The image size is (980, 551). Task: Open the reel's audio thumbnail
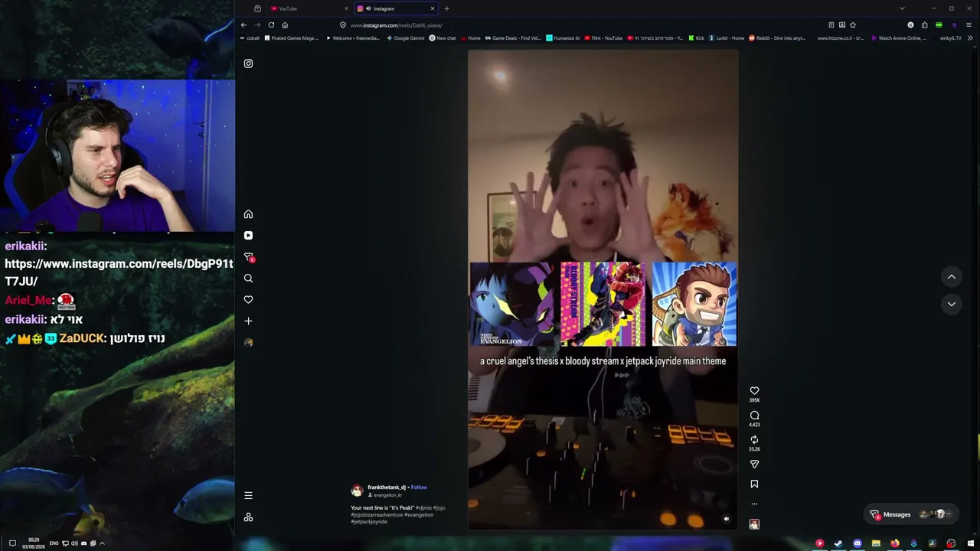click(x=754, y=524)
